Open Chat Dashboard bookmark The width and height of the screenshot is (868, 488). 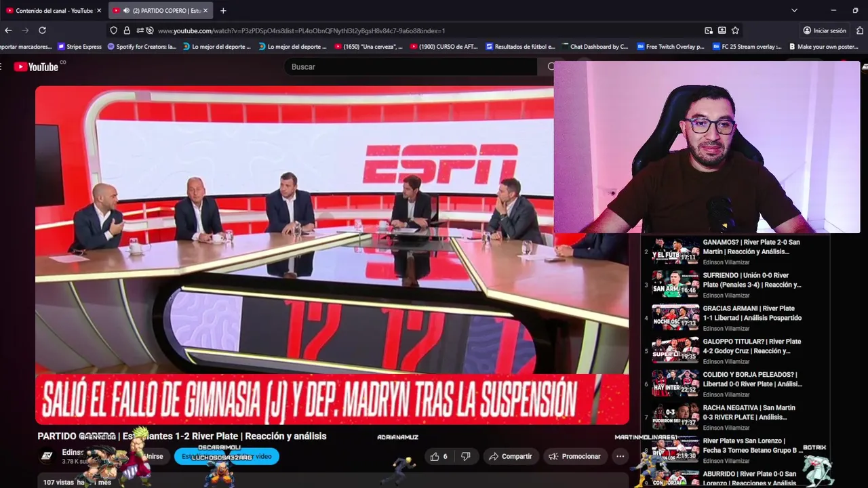coord(595,47)
